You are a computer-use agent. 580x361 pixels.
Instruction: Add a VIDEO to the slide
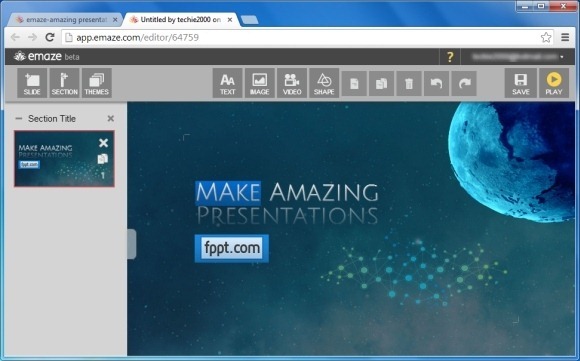coord(292,83)
